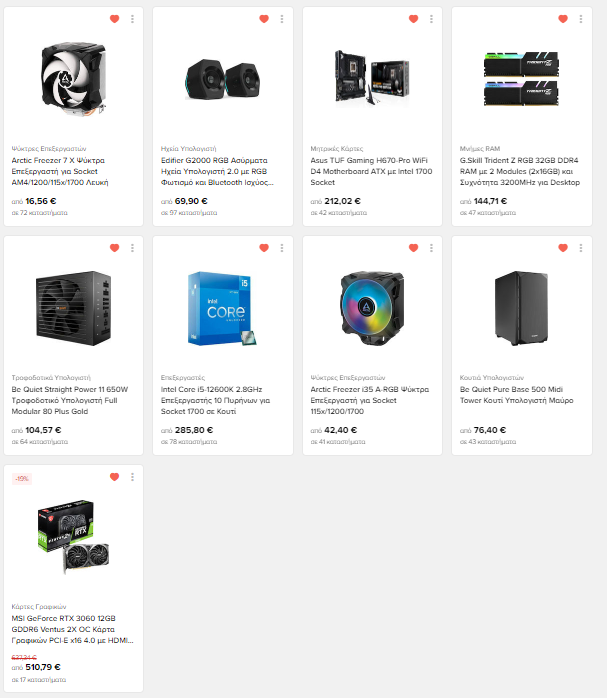Screen dimensions: 607x698
Task: Open Ψύκτρες Επεξεργαστών category above Arctic Freezer i35
Action: [348, 377]
